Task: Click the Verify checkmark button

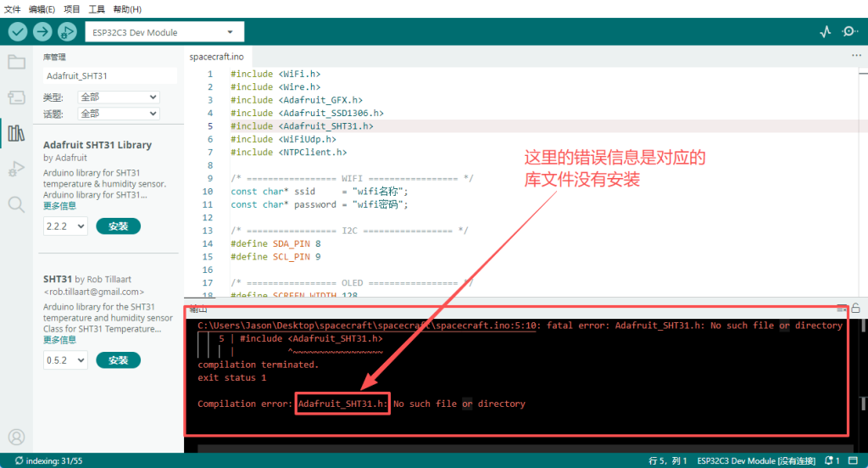Action: [x=18, y=32]
